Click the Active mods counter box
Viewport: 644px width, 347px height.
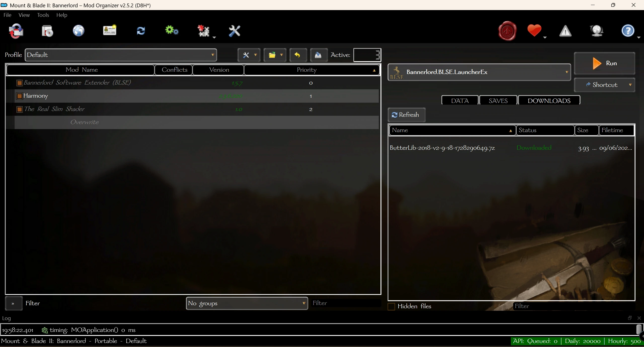point(367,55)
